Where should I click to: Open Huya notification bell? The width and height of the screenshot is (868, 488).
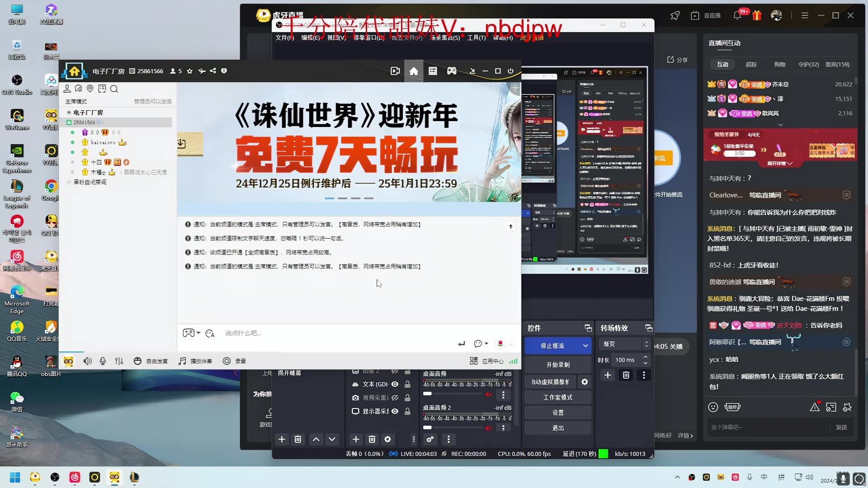pyautogui.click(x=737, y=15)
